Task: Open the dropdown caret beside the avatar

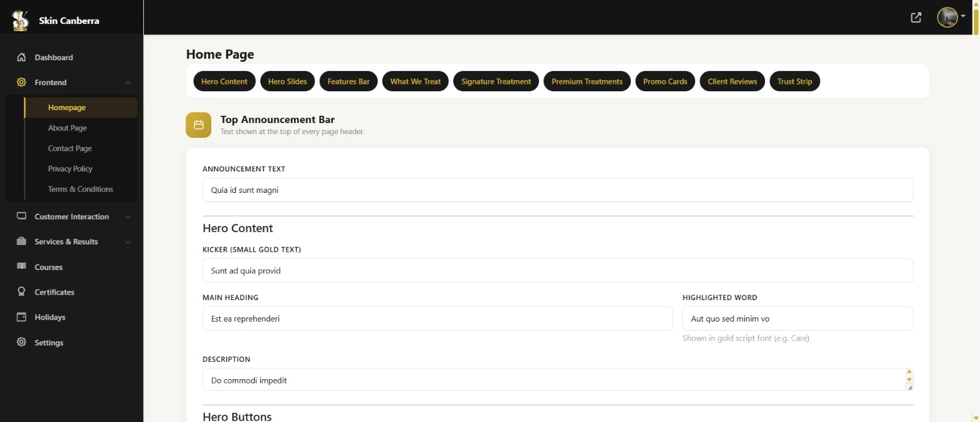Action: (x=963, y=16)
